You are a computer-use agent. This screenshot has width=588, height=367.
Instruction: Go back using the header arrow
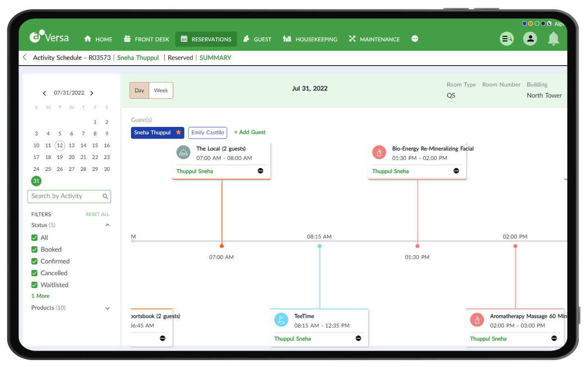pos(25,57)
